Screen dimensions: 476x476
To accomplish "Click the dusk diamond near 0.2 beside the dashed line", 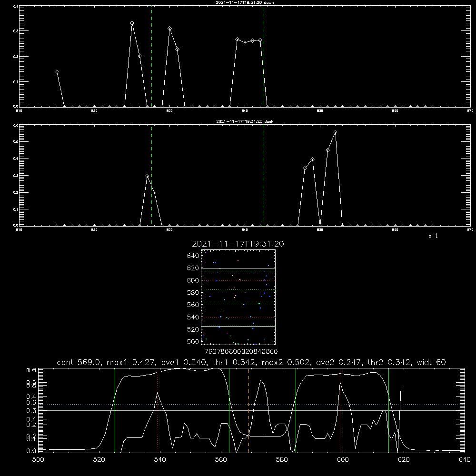I will [x=155, y=193].
